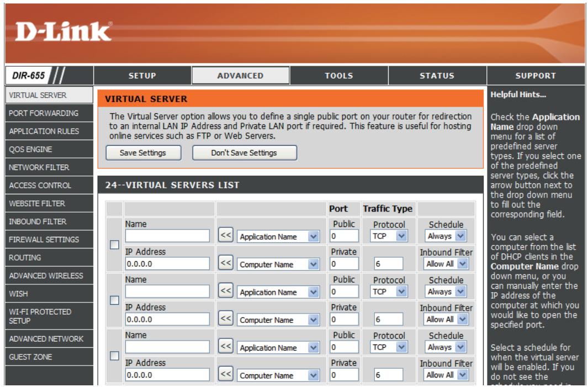Enable the second virtual server checkbox

coord(114,300)
